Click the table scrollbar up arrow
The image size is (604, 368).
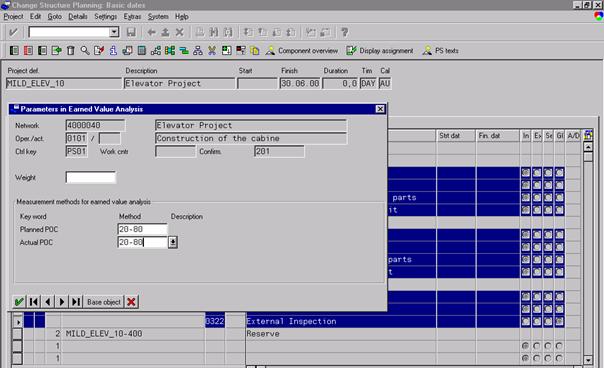coord(588,147)
